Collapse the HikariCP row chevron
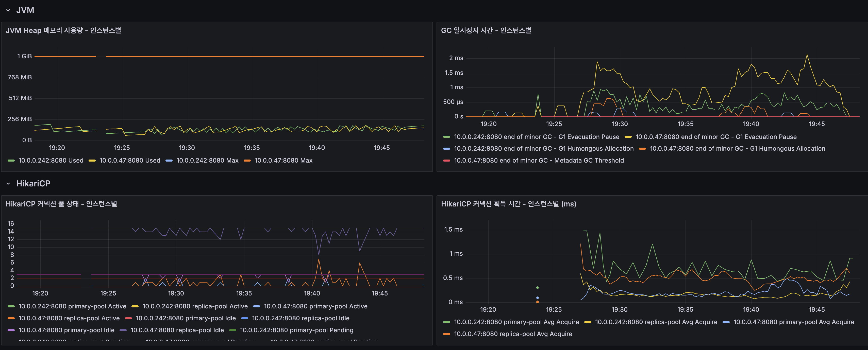Image resolution: width=868 pixels, height=350 pixels. (8, 184)
